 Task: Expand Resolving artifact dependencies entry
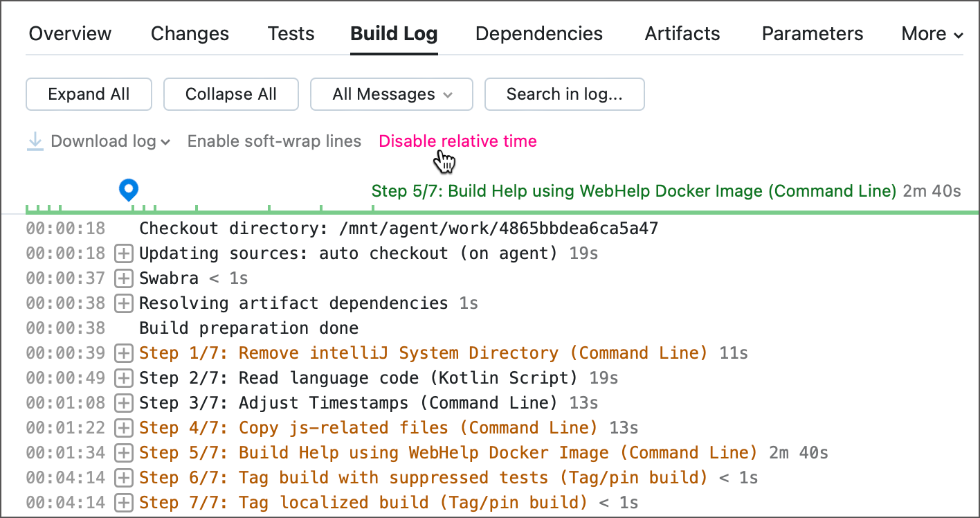(x=123, y=303)
